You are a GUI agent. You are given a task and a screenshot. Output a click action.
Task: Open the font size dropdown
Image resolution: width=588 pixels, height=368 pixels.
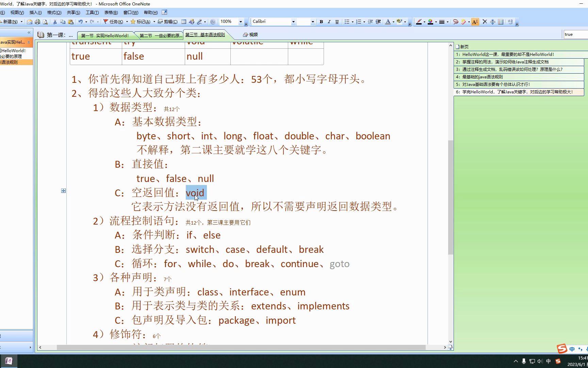313,22
